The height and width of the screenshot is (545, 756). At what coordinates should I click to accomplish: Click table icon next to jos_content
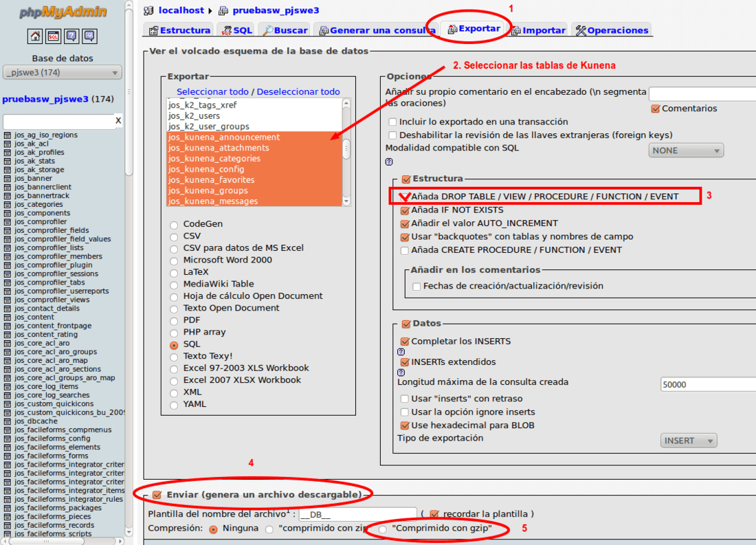coord(8,318)
